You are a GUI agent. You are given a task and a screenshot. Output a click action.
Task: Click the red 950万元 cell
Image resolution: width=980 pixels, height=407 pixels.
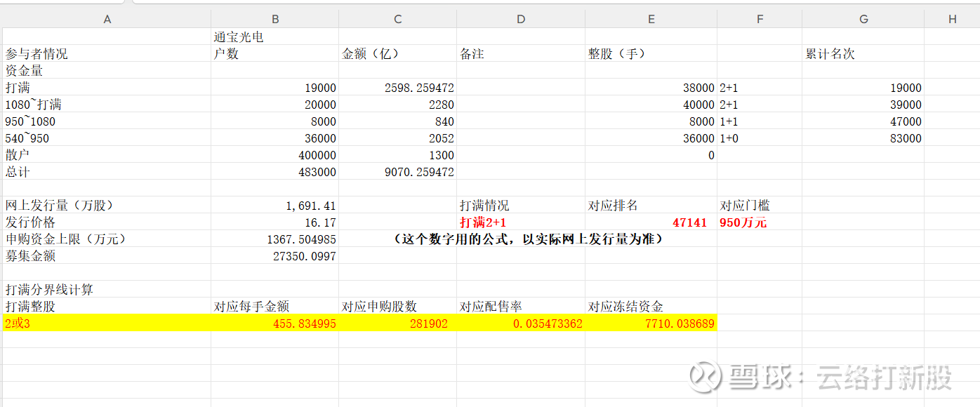(x=760, y=222)
